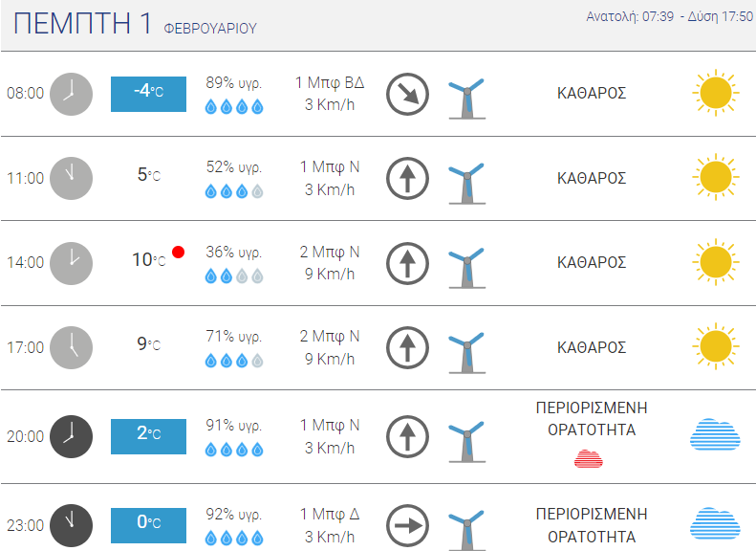Click ΚΑΘΑΡΟΣ condition text at 14:00
This screenshot has height=551, width=756.
click(x=592, y=262)
